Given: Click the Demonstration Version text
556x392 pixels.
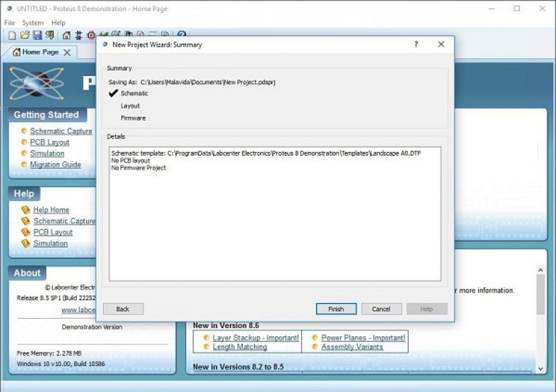Looking at the screenshot, I should tap(92, 327).
